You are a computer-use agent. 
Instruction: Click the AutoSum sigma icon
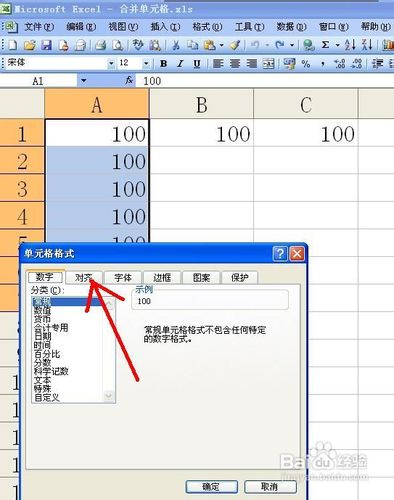point(326,45)
